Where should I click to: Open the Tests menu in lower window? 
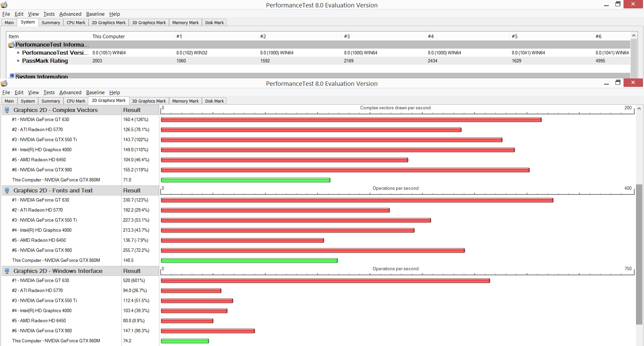click(49, 93)
